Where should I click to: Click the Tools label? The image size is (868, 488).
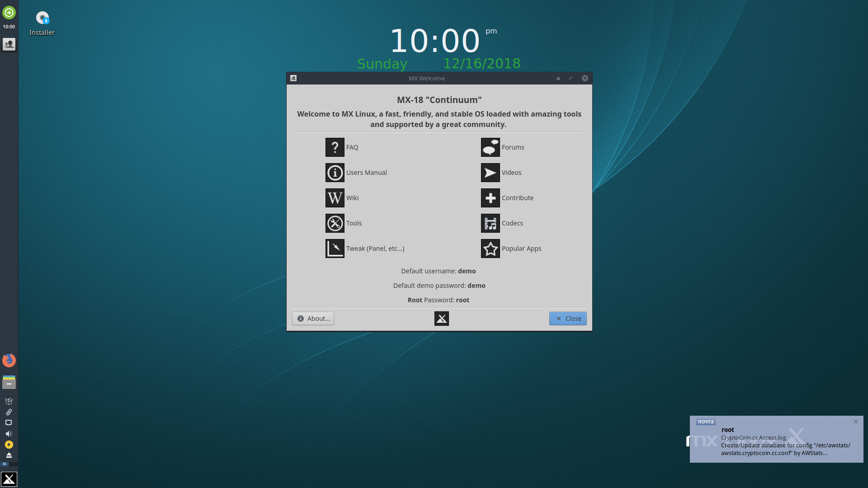(x=354, y=223)
